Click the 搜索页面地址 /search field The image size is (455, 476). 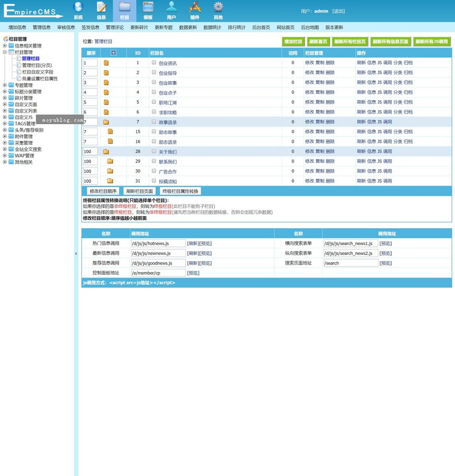(x=351, y=263)
